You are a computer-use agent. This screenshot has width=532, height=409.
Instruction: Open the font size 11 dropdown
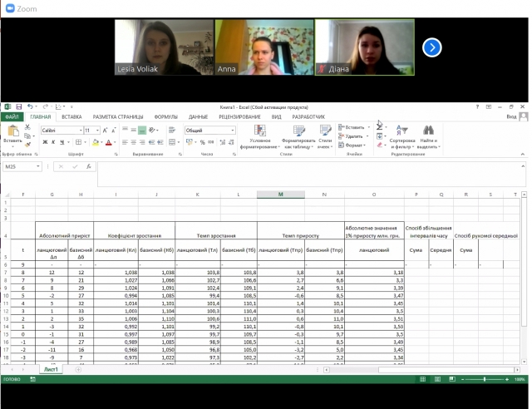pyautogui.click(x=97, y=131)
